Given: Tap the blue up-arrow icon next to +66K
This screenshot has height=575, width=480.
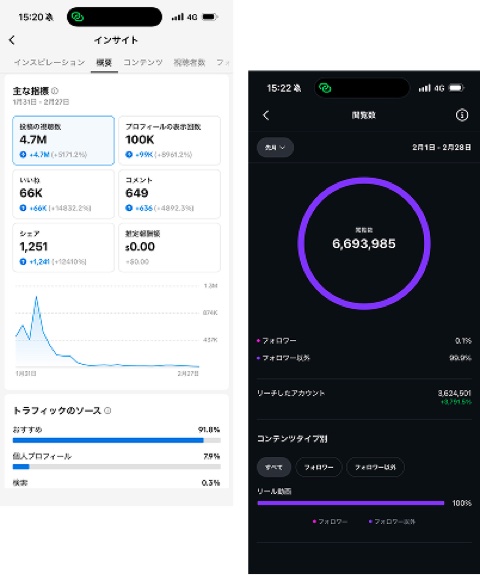Looking at the screenshot, I should point(23,208).
